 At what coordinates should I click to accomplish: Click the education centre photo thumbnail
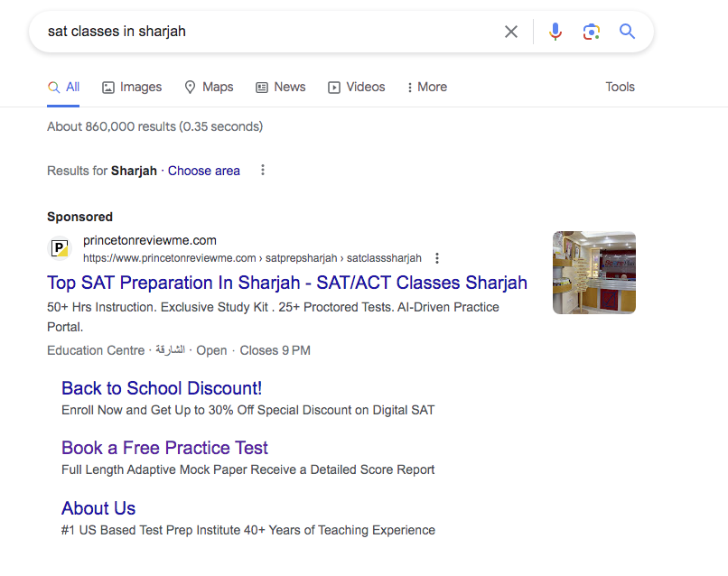pyautogui.click(x=594, y=273)
